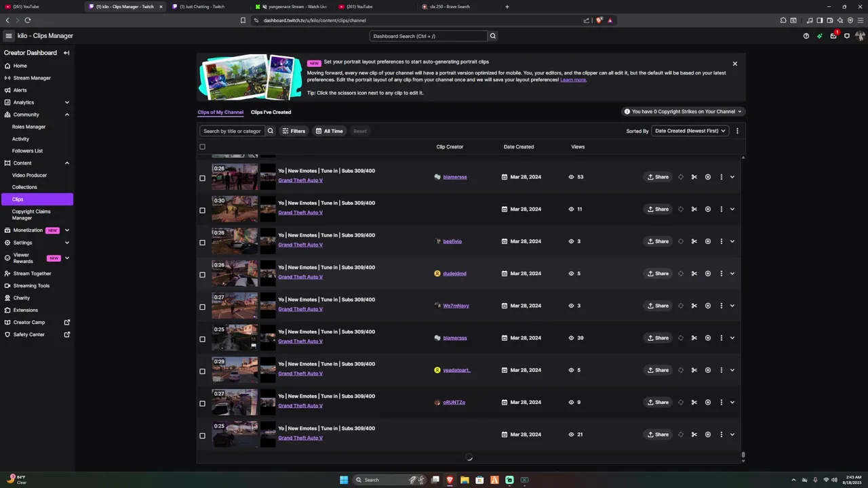Share the blamersss 53-view clip
The image size is (868, 488).
[658, 177]
